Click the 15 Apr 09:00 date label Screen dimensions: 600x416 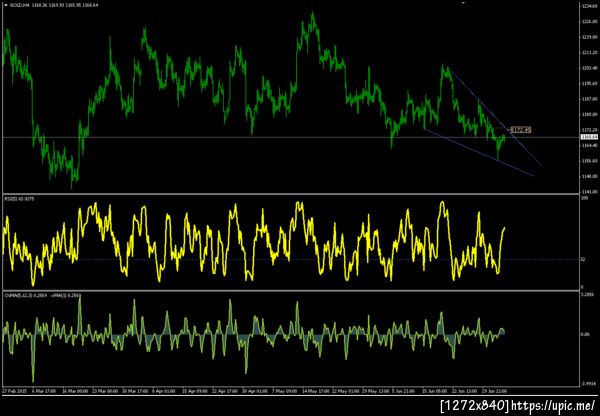click(195, 392)
